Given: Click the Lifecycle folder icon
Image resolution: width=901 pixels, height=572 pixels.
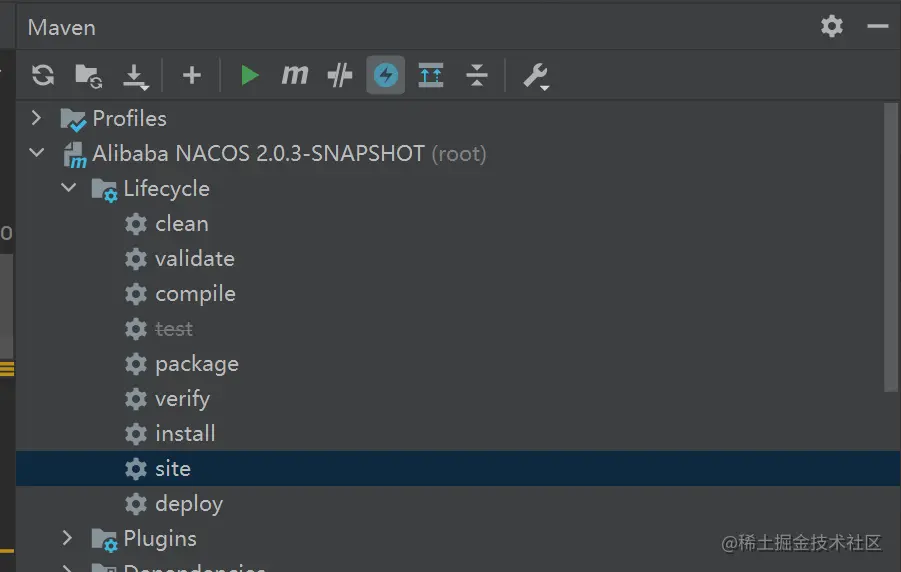Looking at the screenshot, I should 104,190.
